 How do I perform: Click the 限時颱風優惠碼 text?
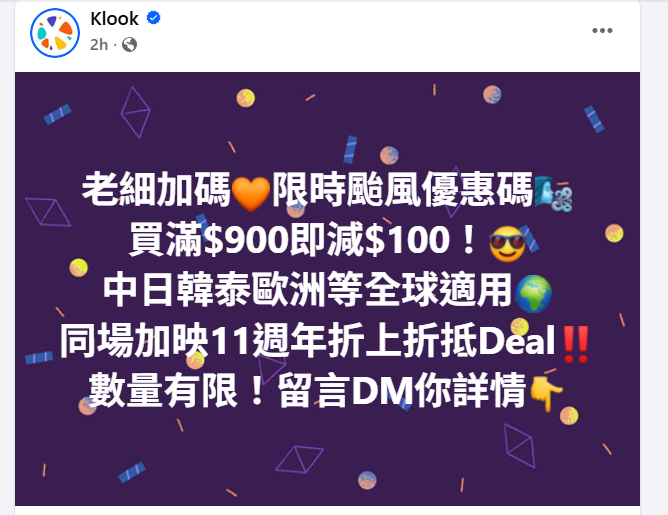click(x=403, y=189)
